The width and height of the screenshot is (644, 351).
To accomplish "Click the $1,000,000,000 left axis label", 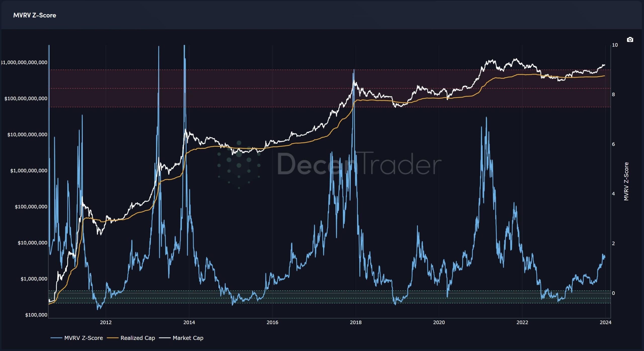I will (29, 171).
